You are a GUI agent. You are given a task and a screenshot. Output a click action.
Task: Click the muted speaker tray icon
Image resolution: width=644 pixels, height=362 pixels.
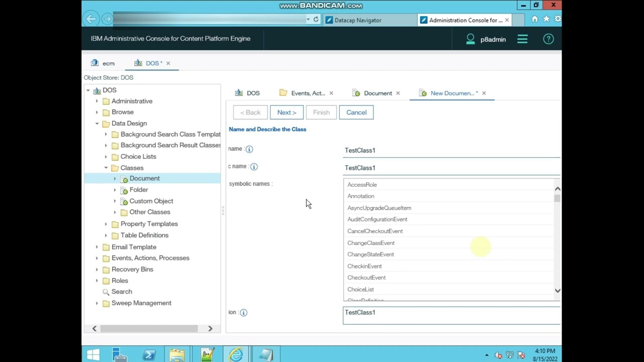(x=498, y=355)
